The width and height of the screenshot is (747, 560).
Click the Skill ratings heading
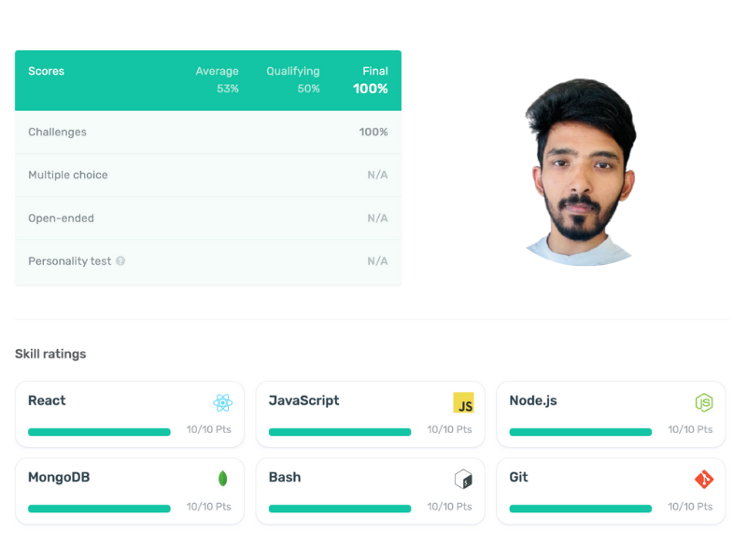[50, 354]
